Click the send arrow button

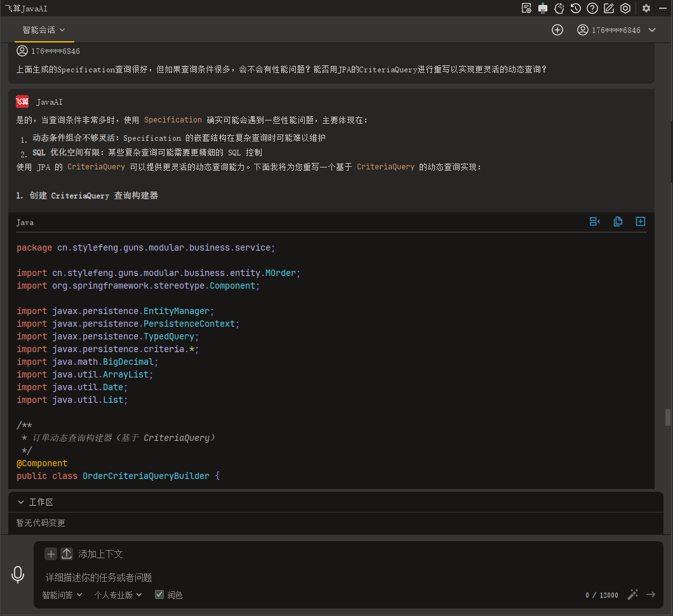651,594
